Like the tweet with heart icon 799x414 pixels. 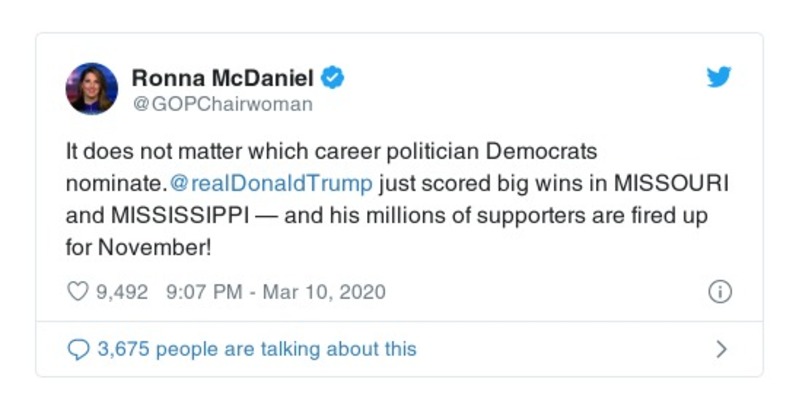78,292
